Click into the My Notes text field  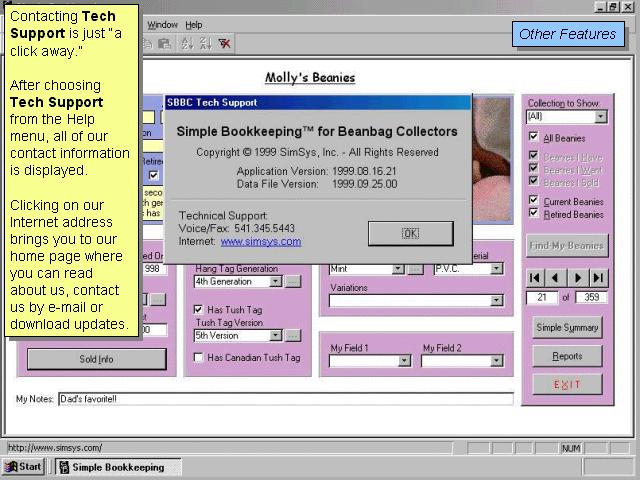(285, 399)
